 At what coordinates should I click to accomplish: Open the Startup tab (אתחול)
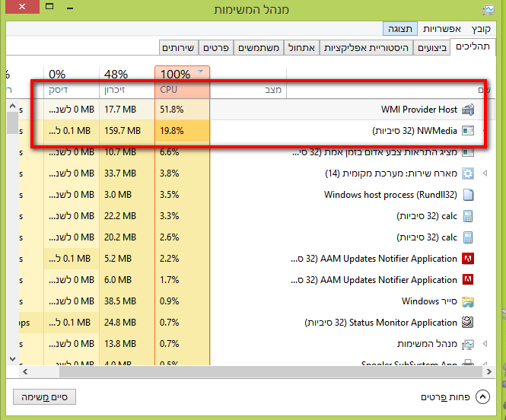(302, 48)
